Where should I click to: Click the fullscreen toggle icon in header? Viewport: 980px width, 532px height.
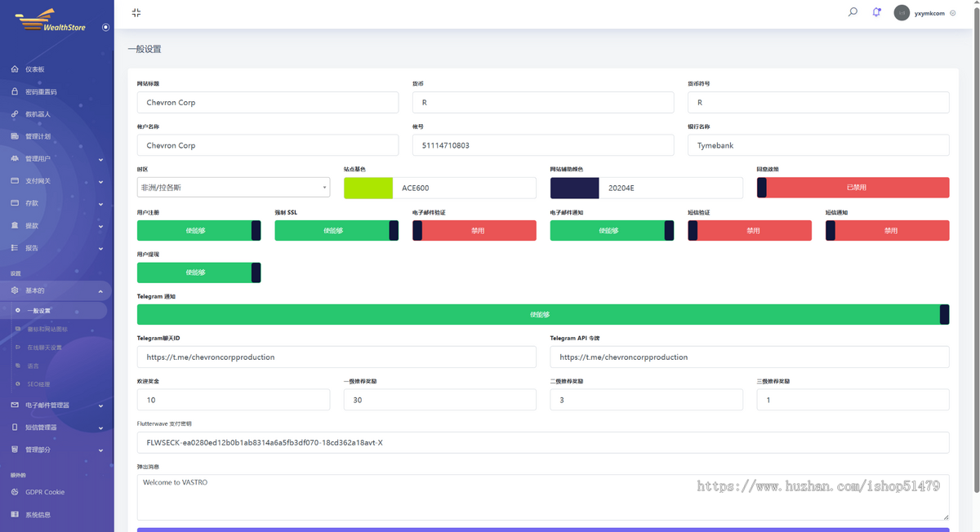[136, 12]
